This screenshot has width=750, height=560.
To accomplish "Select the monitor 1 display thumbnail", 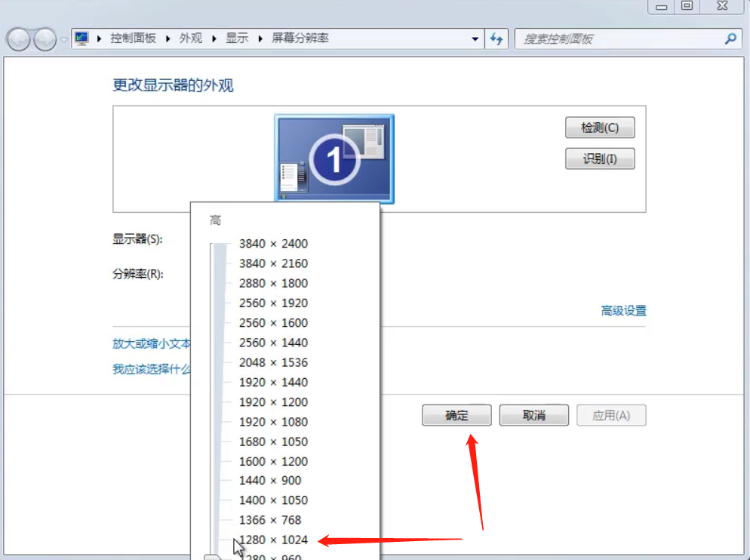I will [x=334, y=158].
